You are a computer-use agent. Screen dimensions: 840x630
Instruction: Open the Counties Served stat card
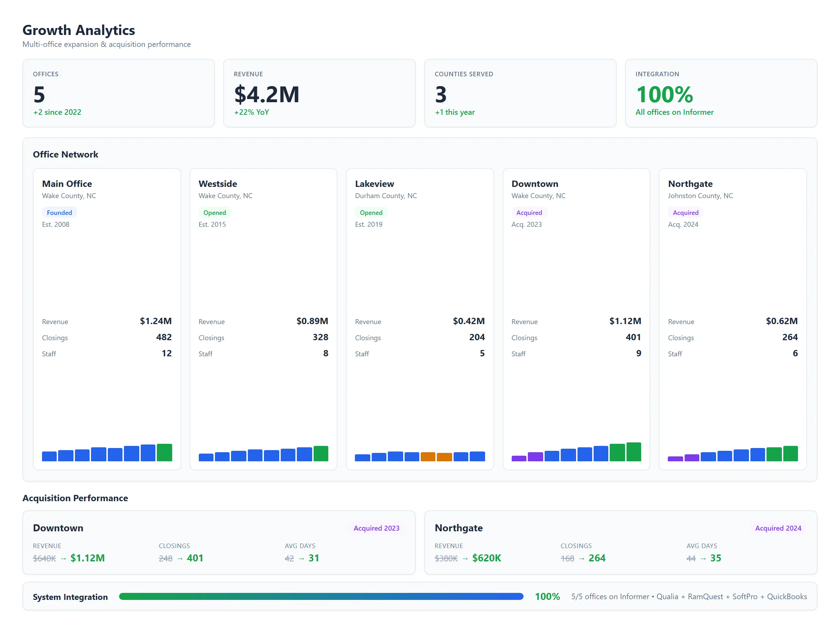click(519, 93)
